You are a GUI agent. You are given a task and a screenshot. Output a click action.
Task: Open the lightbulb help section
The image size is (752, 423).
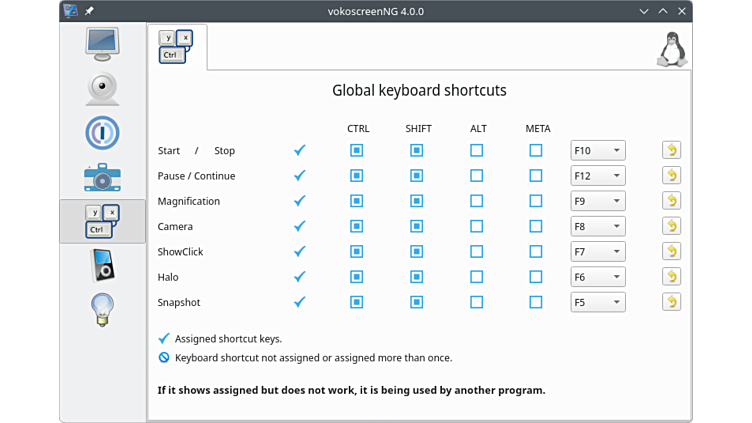(x=102, y=309)
